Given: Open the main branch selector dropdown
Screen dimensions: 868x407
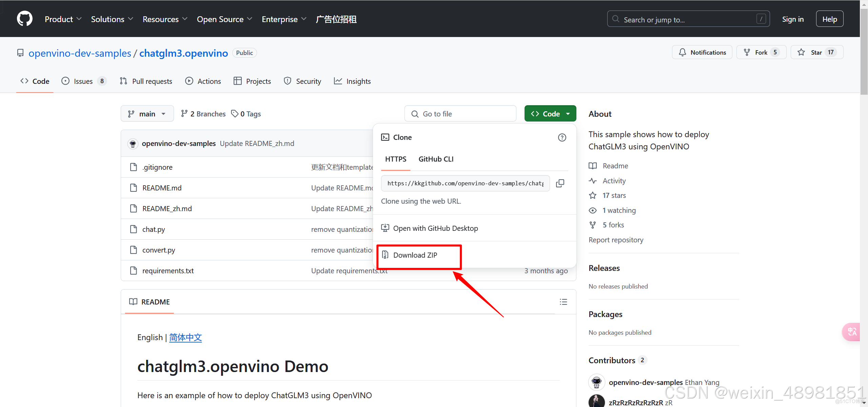Looking at the screenshot, I should pyautogui.click(x=147, y=114).
